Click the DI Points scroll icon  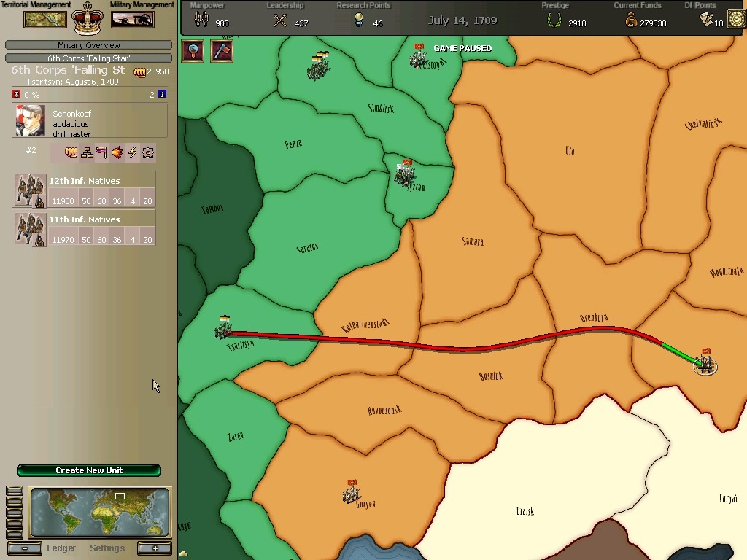click(706, 20)
